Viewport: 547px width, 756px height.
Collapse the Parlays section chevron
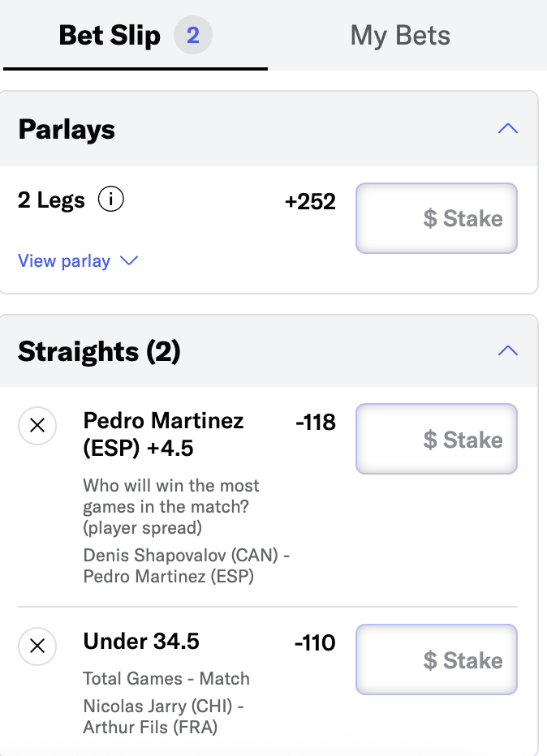(x=508, y=129)
